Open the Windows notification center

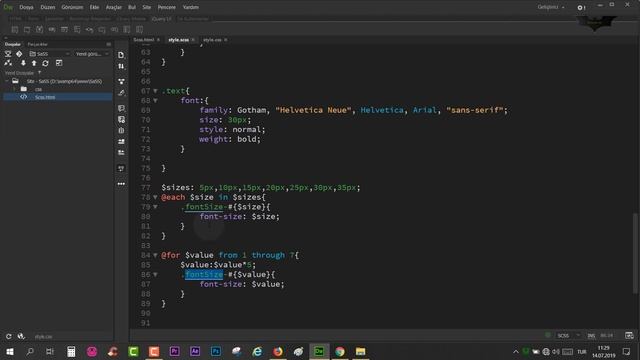[x=627, y=351]
